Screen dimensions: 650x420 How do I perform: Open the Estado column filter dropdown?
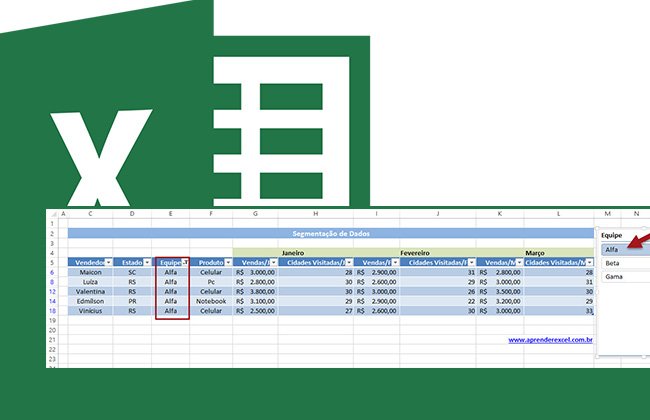click(147, 262)
